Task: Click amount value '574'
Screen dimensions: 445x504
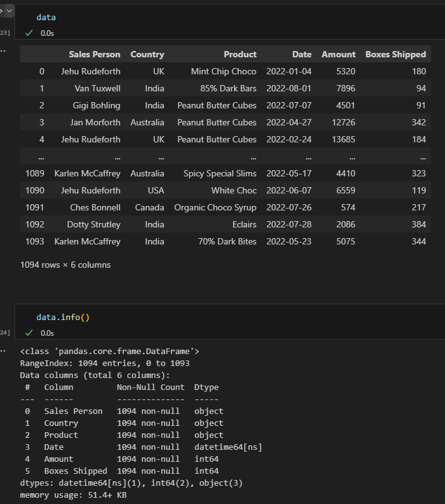Action: 348,208
